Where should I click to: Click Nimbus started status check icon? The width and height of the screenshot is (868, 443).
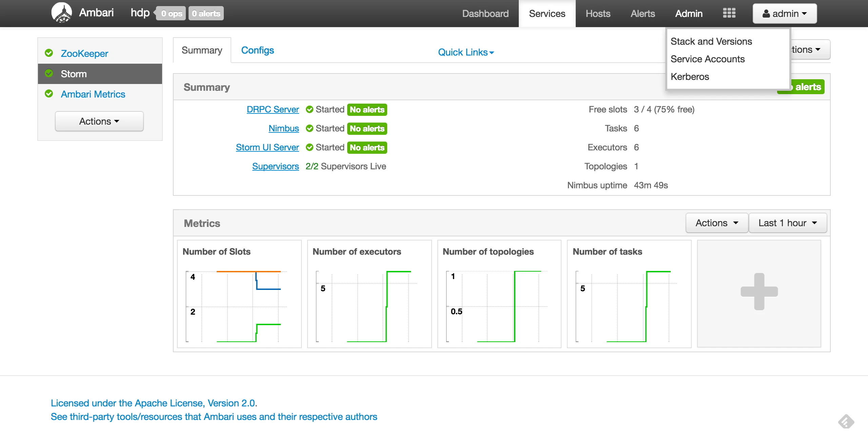tap(309, 128)
